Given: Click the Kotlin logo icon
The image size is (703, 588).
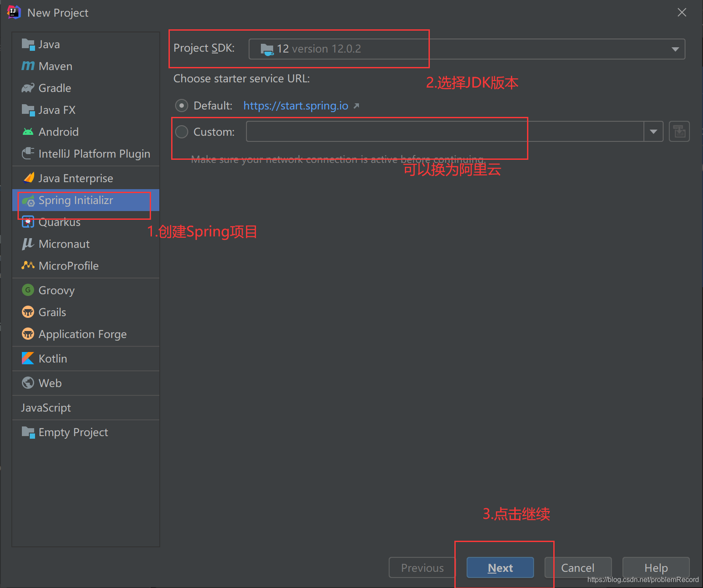Looking at the screenshot, I should tap(28, 358).
